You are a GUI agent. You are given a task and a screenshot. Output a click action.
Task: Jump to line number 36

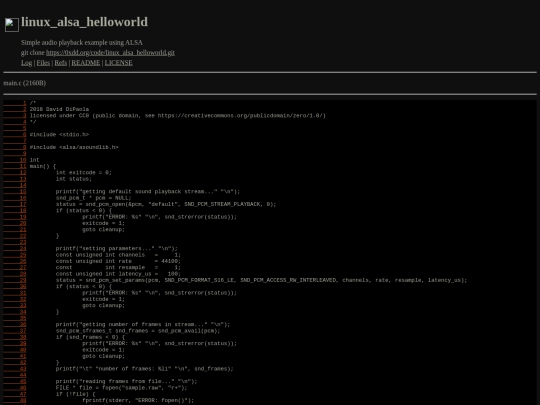[x=15, y=325]
